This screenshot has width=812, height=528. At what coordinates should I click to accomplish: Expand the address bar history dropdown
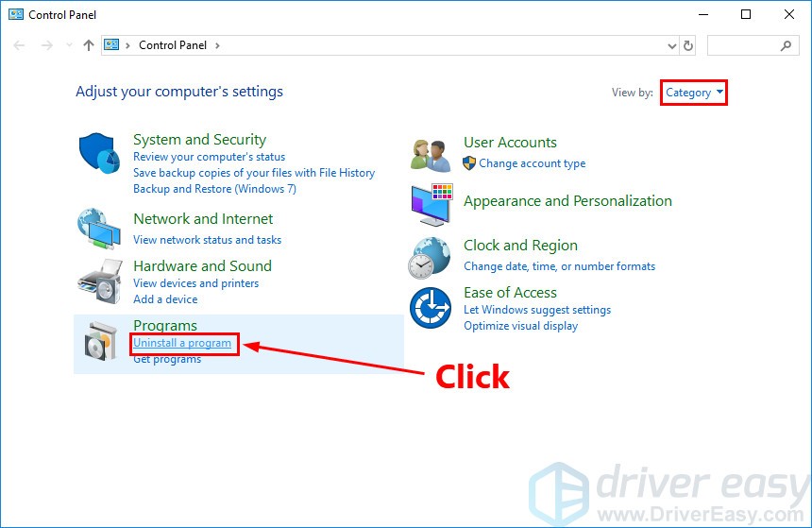point(672,45)
